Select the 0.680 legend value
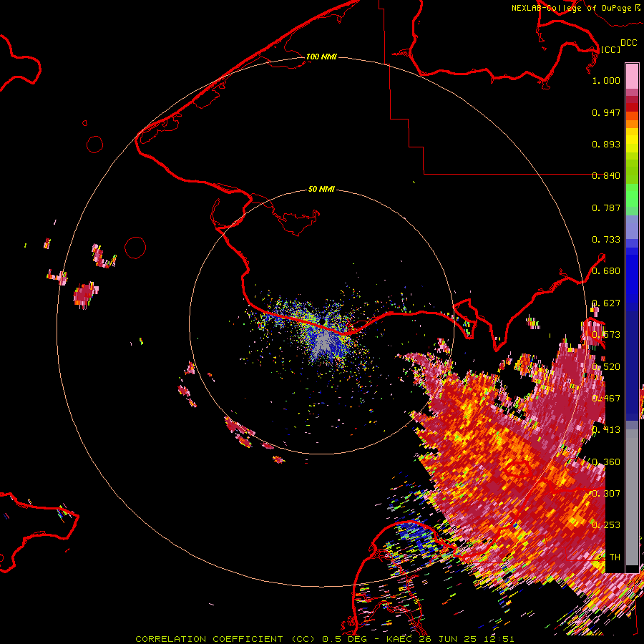This screenshot has height=644, width=644. (606, 271)
